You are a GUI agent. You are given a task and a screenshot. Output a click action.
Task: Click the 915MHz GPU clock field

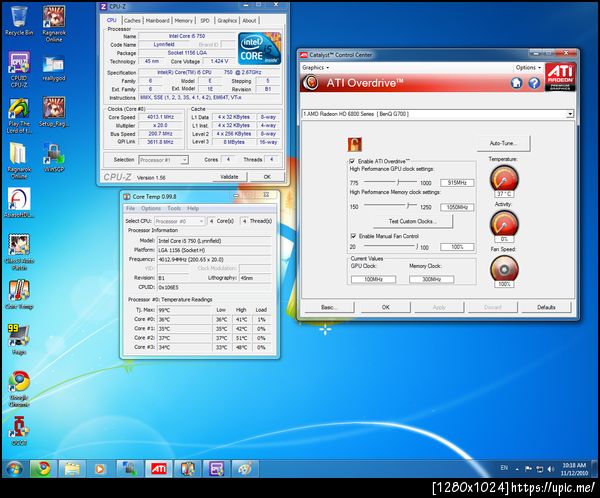tap(457, 183)
